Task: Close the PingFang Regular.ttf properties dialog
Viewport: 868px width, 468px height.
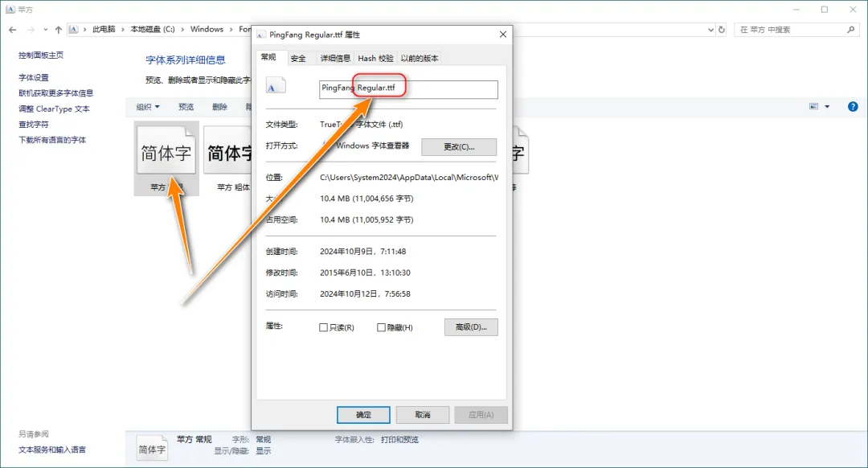Action: pyautogui.click(x=502, y=35)
